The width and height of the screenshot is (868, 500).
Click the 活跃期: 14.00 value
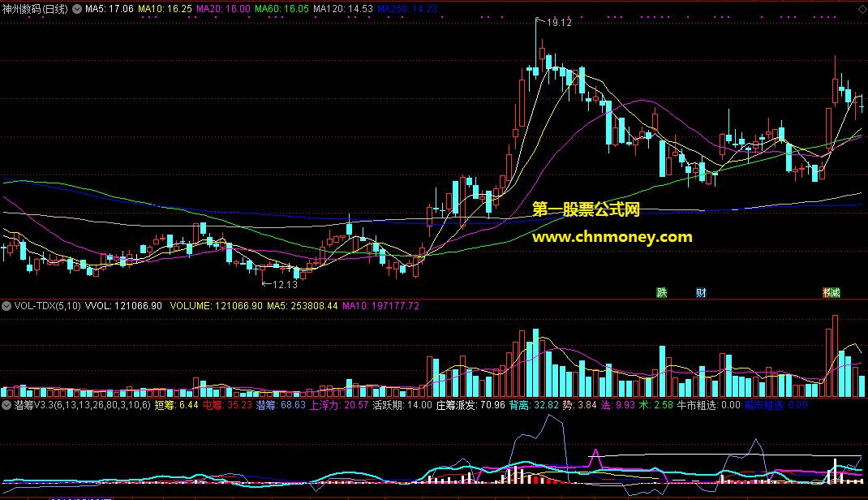coord(402,405)
